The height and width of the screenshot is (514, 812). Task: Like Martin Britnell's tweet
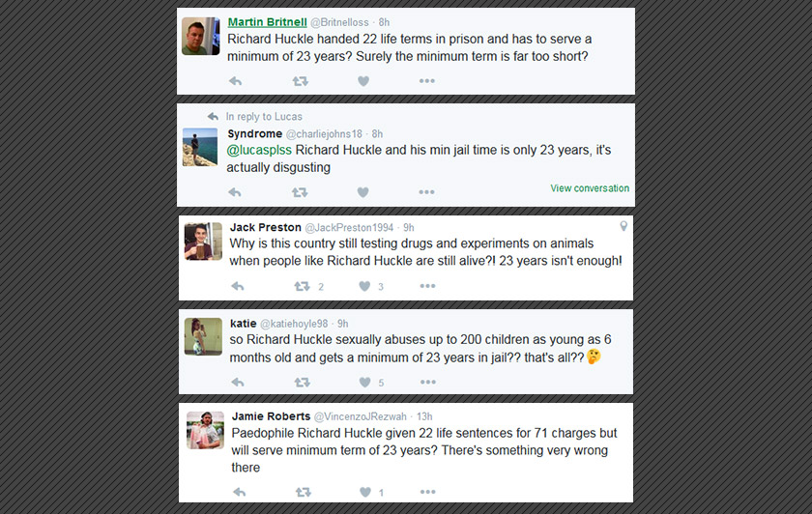pyautogui.click(x=363, y=81)
